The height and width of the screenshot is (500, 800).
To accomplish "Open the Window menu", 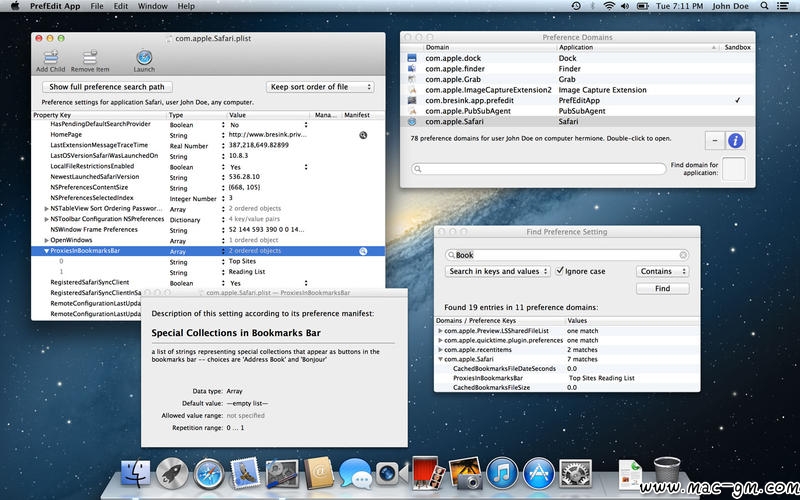I will [x=153, y=6].
